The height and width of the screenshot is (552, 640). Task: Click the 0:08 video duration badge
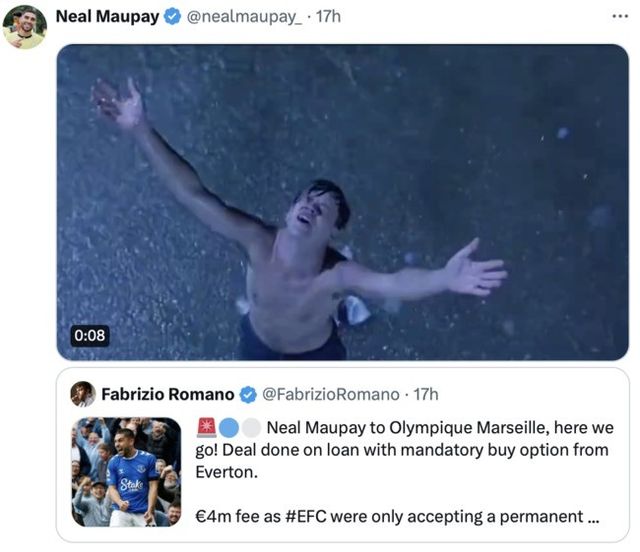coord(89,335)
